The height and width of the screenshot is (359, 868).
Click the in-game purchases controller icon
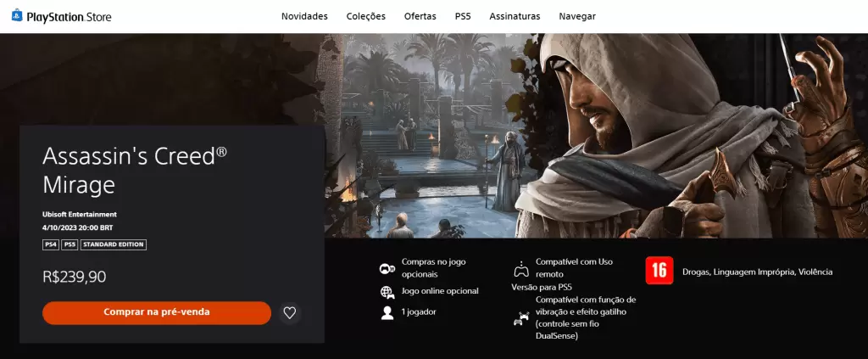387,269
